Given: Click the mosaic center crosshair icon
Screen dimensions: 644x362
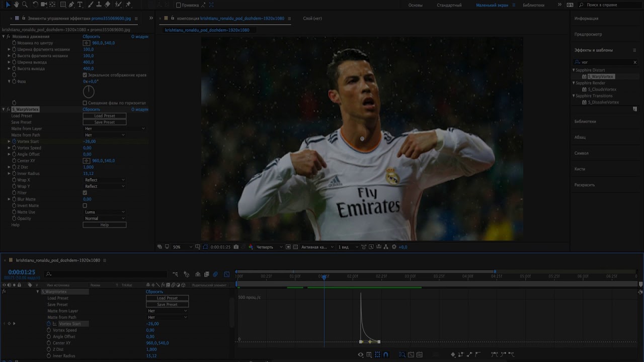Looking at the screenshot, I should pyautogui.click(x=87, y=43).
